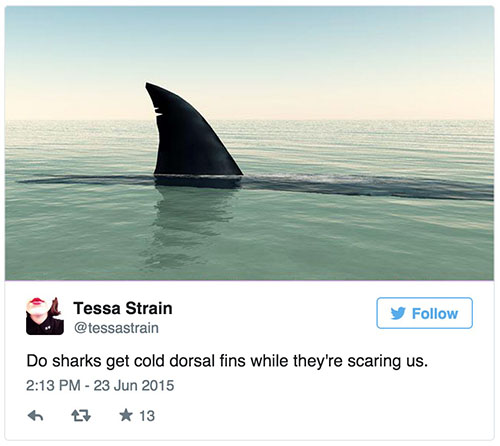Open the Tessa Strain display name link
This screenshot has width=500, height=446.
coord(123,308)
